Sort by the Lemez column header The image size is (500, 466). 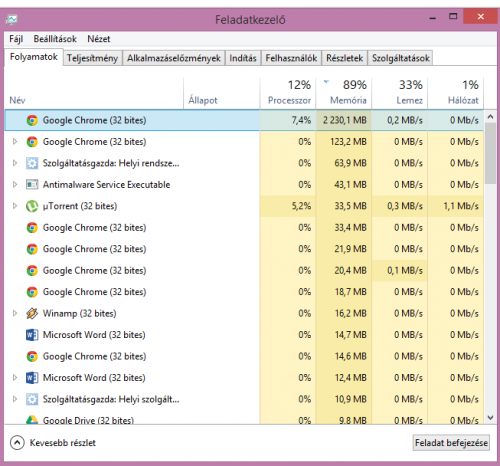pos(400,93)
